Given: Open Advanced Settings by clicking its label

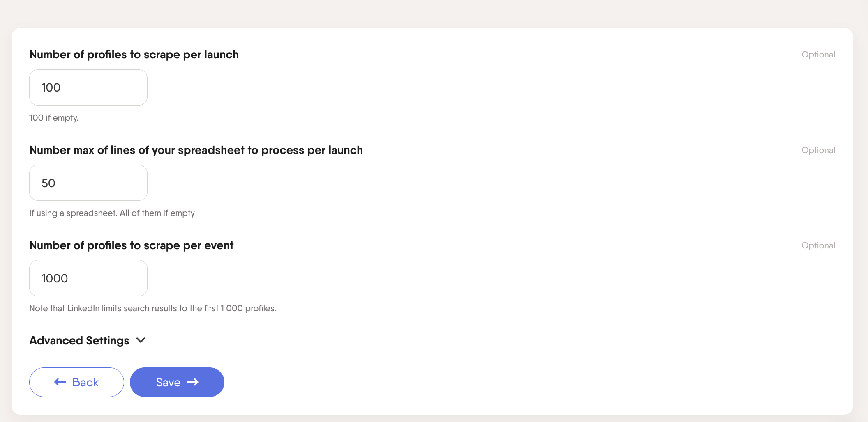Looking at the screenshot, I should [78, 340].
